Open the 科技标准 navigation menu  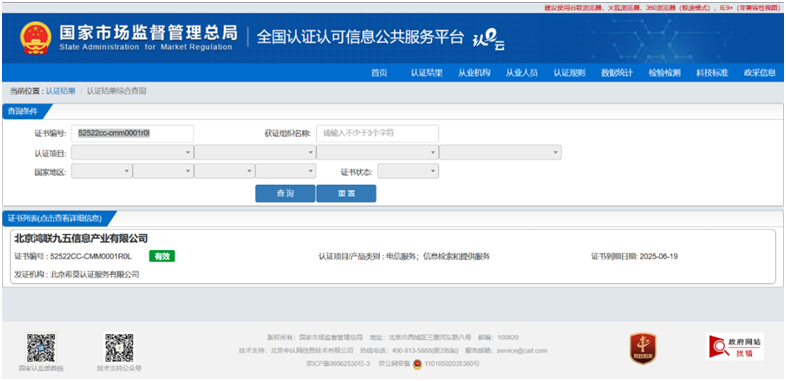click(712, 73)
